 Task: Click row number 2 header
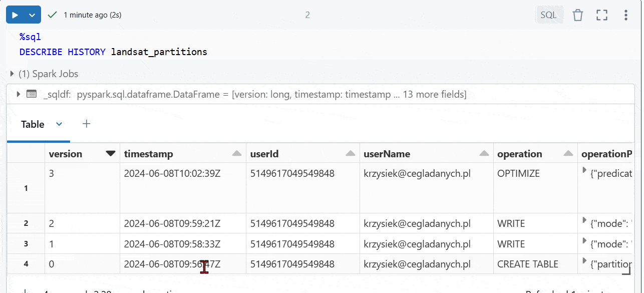(26, 223)
